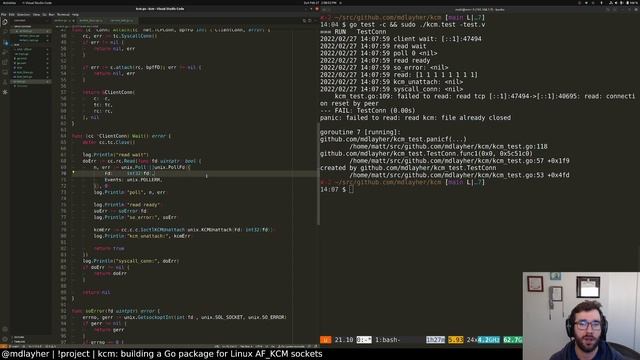Switch to the second editor tab
640x360 pixels.
point(91,20)
